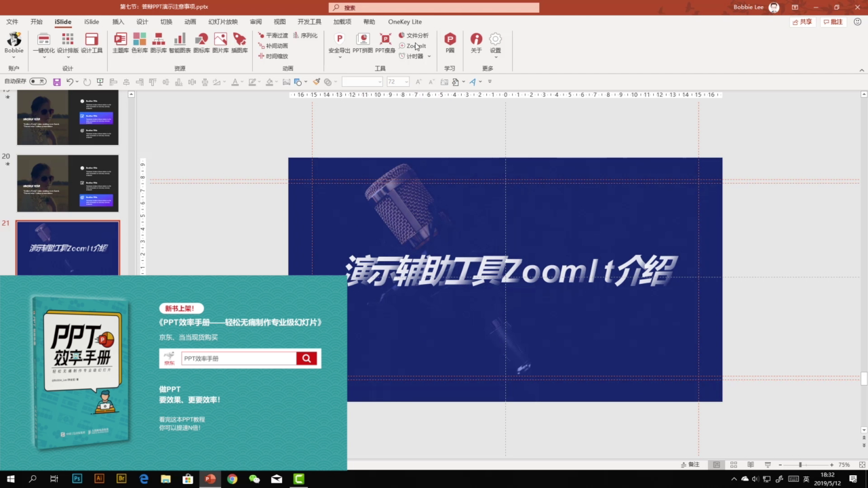Select slide 20 thumbnail
This screenshot has height=488, width=868.
68,184
